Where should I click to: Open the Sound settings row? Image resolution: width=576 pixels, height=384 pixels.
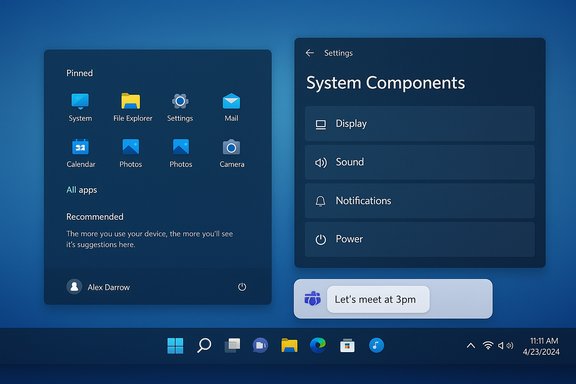(420, 162)
